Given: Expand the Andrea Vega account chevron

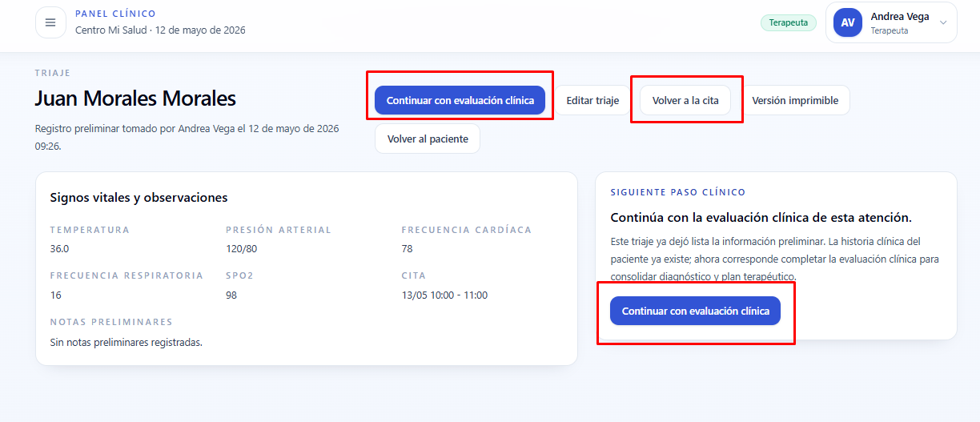Looking at the screenshot, I should [x=943, y=22].
